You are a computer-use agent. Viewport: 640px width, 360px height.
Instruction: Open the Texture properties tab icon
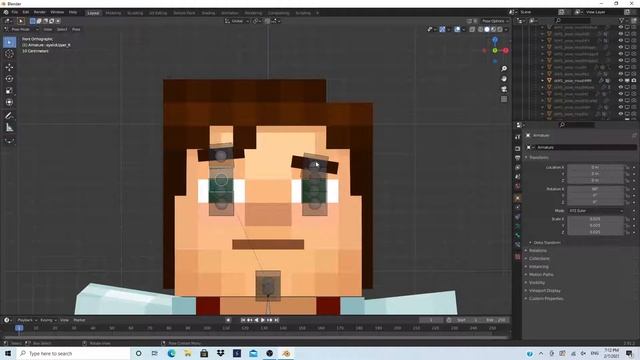[x=518, y=257]
